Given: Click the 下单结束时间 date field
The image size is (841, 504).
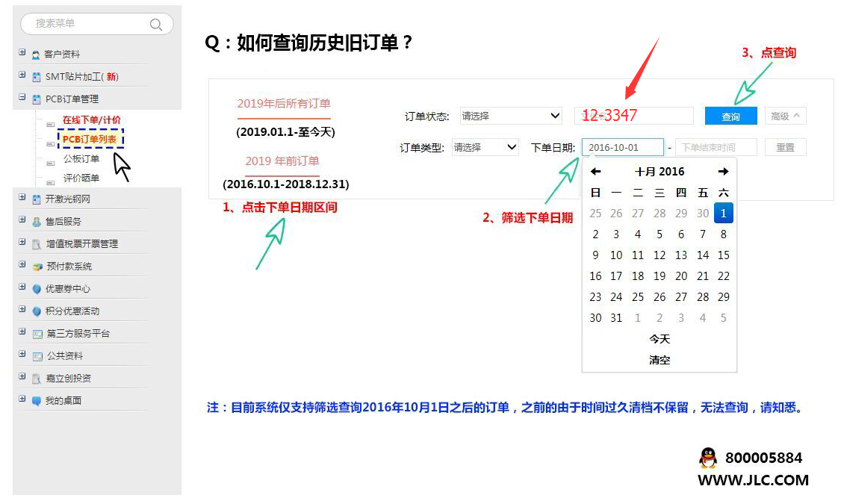Looking at the screenshot, I should click(x=716, y=147).
